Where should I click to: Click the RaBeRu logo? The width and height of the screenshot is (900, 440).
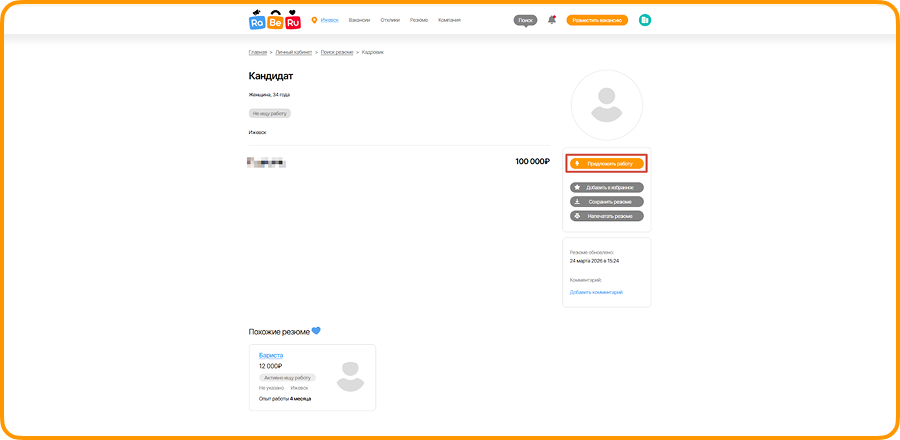pyautogui.click(x=275, y=20)
